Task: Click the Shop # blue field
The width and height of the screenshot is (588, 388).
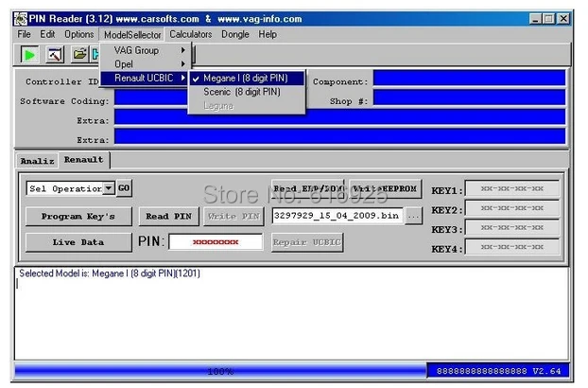Action: point(469,97)
